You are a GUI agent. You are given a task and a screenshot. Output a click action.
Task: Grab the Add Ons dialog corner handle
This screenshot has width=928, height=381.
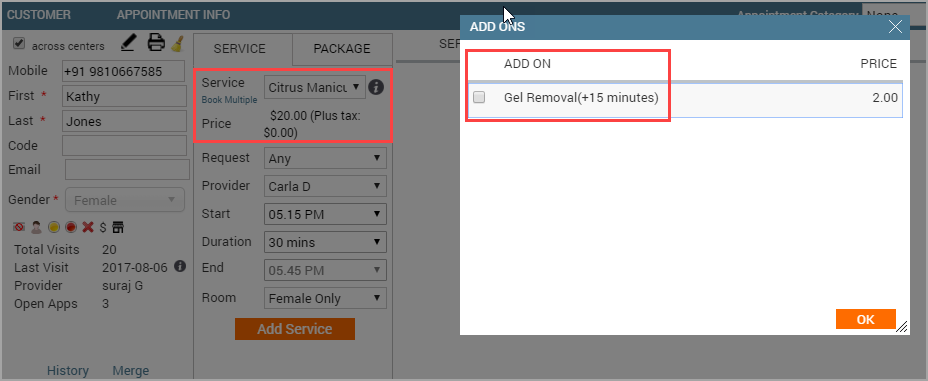point(902,327)
